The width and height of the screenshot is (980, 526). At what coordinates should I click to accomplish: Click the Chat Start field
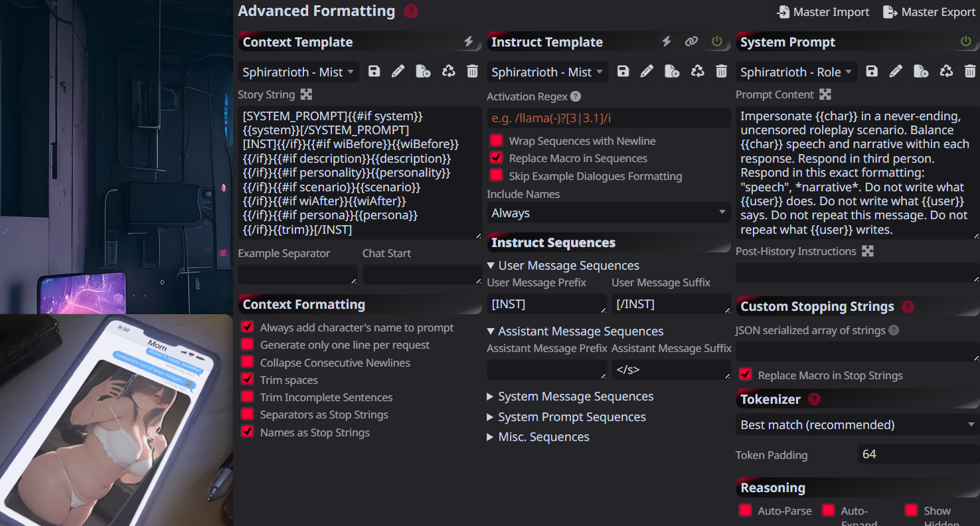click(422, 274)
